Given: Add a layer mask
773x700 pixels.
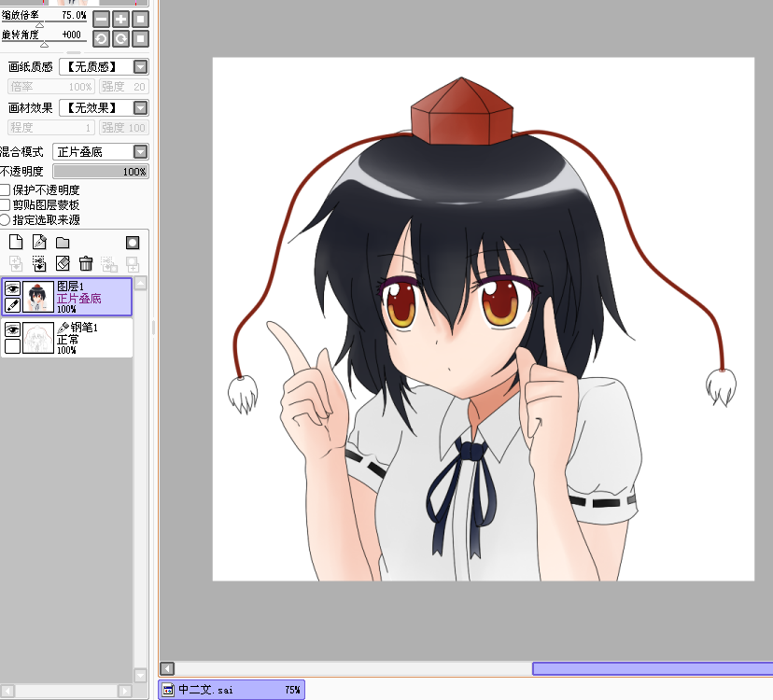Looking at the screenshot, I should [133, 243].
